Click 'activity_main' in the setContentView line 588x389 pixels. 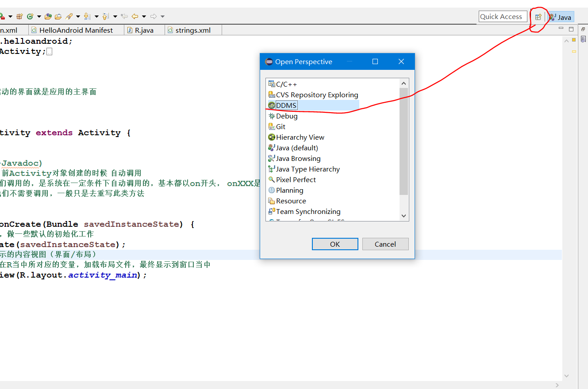(x=103, y=275)
